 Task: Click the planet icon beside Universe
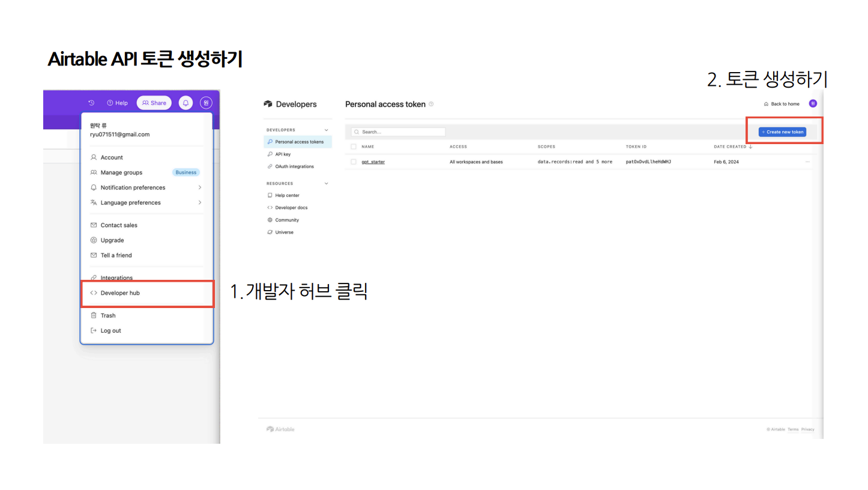tap(270, 232)
